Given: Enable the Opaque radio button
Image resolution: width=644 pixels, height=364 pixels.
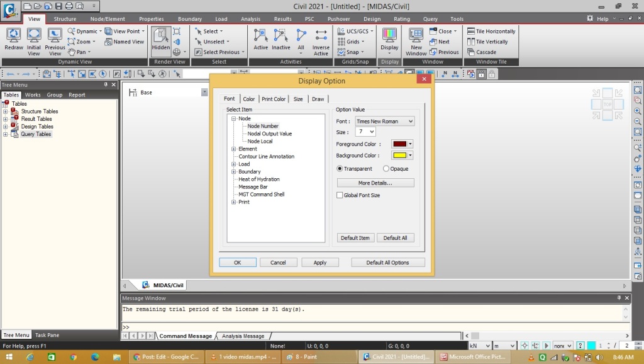Looking at the screenshot, I should pos(386,168).
